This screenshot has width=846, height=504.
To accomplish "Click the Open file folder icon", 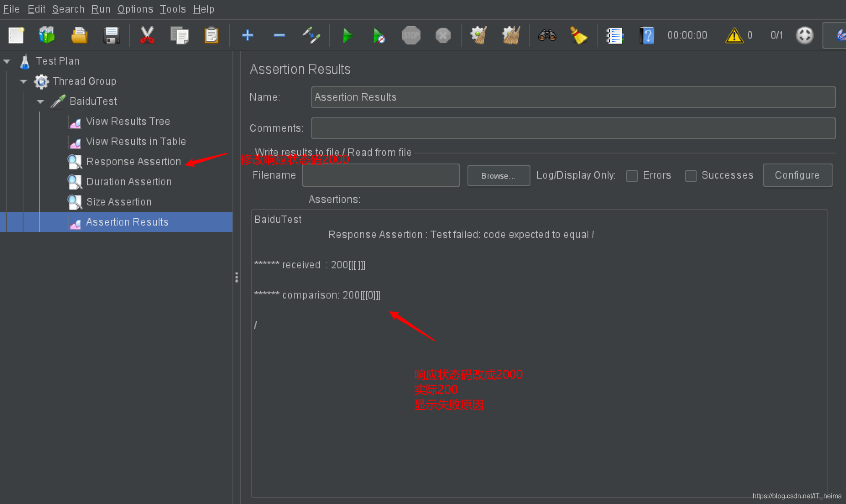I will pyautogui.click(x=79, y=35).
